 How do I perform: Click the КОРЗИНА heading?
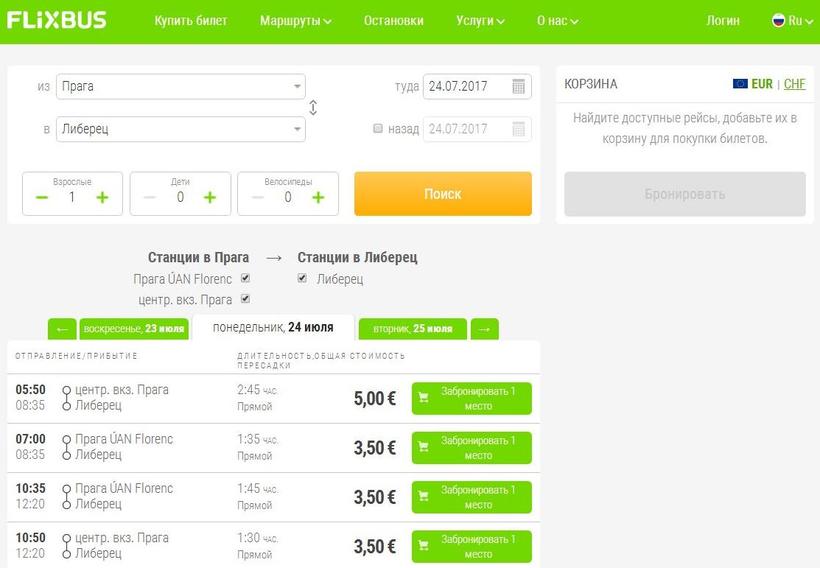(590, 84)
